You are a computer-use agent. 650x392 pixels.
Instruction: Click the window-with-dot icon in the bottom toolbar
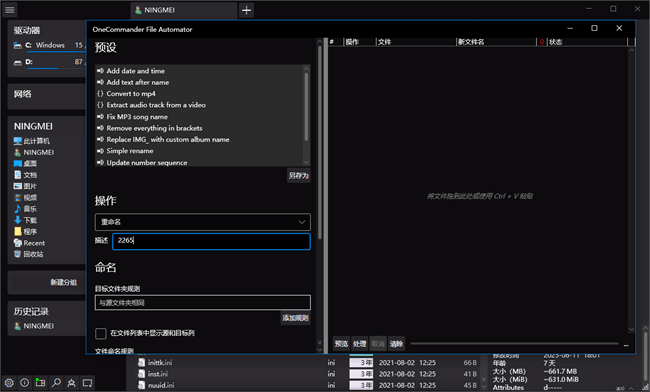pyautogui.click(x=87, y=383)
